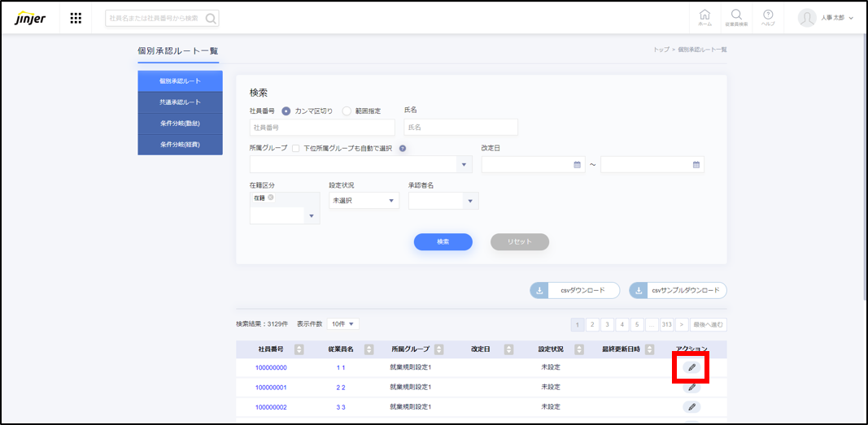This screenshot has height=425, width=868.
Task: Open the apps grid menu icon
Action: tap(76, 18)
